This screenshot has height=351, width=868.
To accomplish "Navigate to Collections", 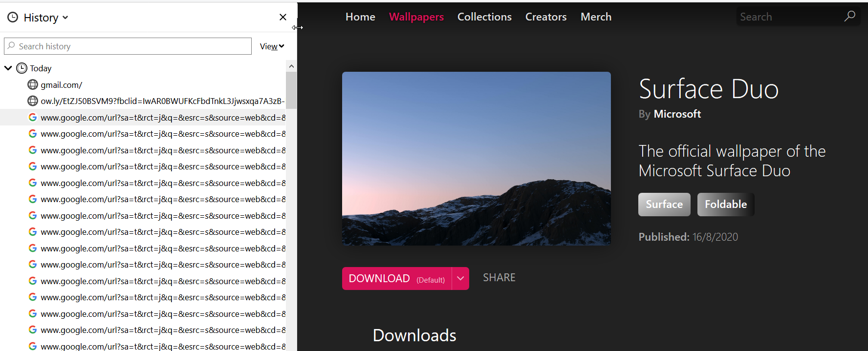I will pyautogui.click(x=484, y=17).
